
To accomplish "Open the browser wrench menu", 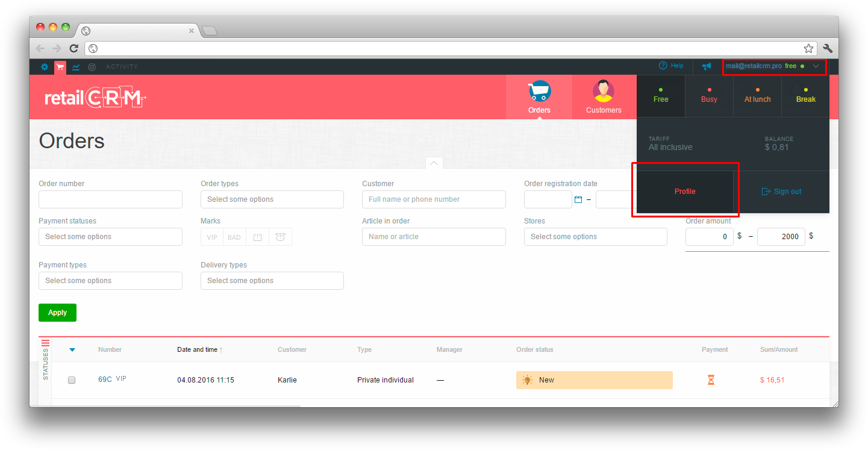I will point(828,48).
